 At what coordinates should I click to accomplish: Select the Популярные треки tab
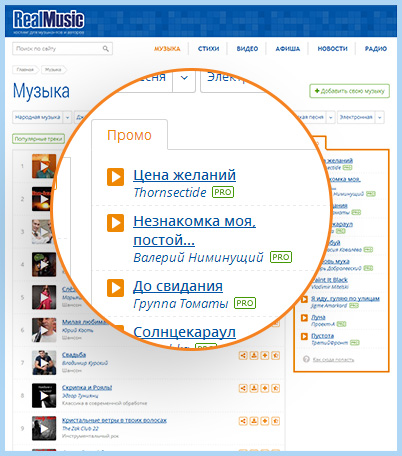39,139
